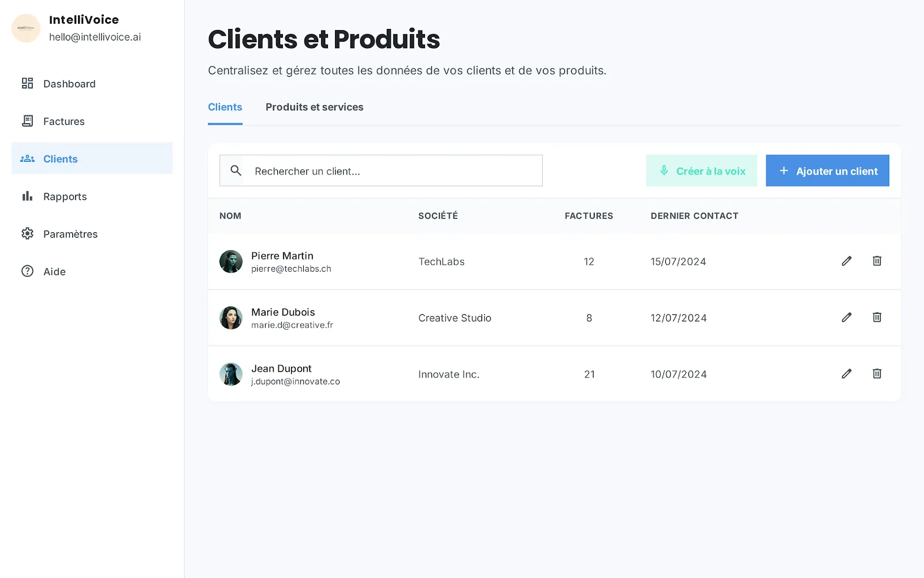Viewport: 924px width, 578px height.
Task: Delete Marie Dubois with trash icon
Action: pos(877,317)
